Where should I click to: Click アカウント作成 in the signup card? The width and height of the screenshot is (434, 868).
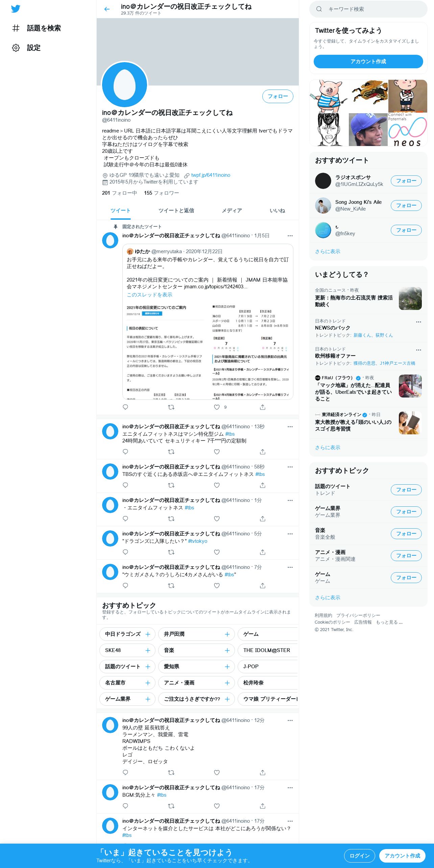click(368, 62)
